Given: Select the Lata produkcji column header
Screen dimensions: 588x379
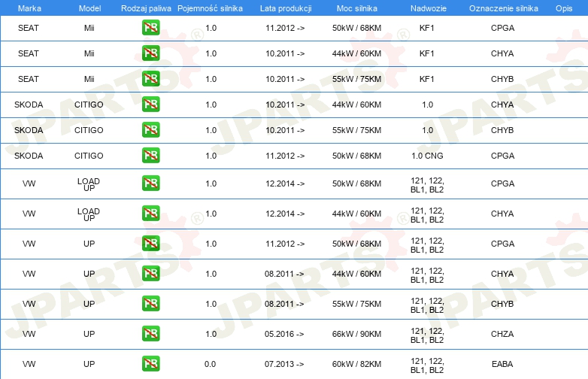Looking at the screenshot, I should tap(286, 8).
